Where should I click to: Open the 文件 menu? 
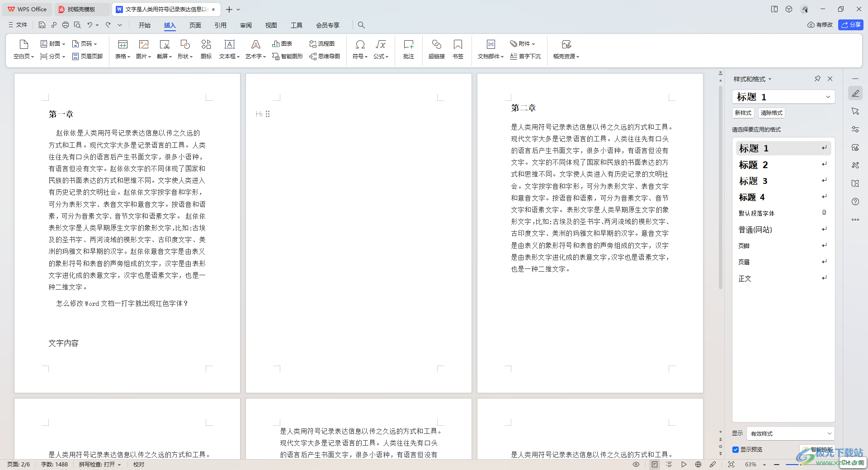tap(18, 25)
